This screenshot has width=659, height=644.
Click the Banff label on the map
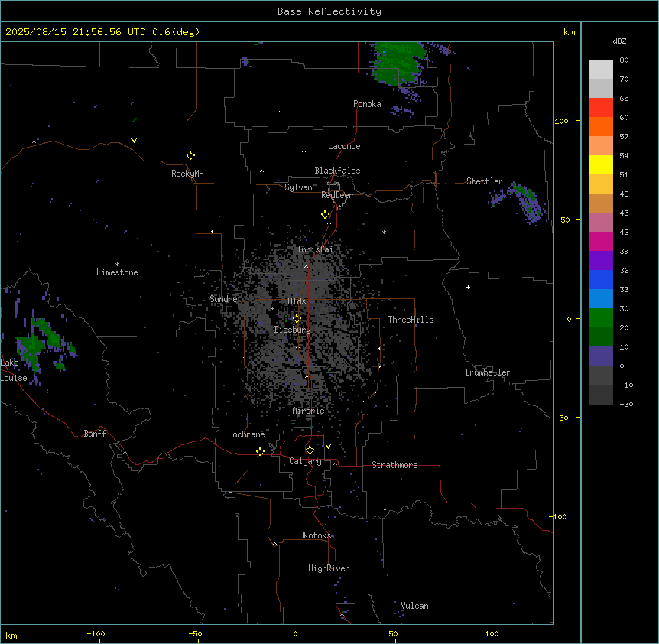coord(95,434)
